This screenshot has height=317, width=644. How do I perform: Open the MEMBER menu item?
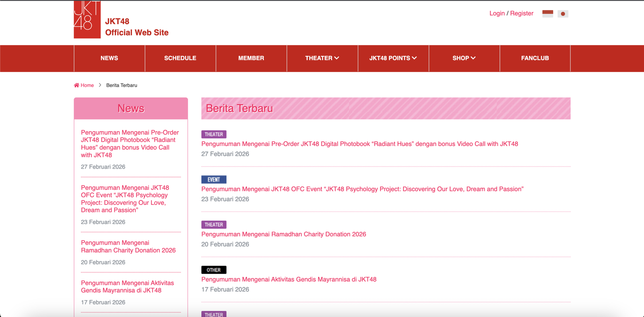pos(251,58)
